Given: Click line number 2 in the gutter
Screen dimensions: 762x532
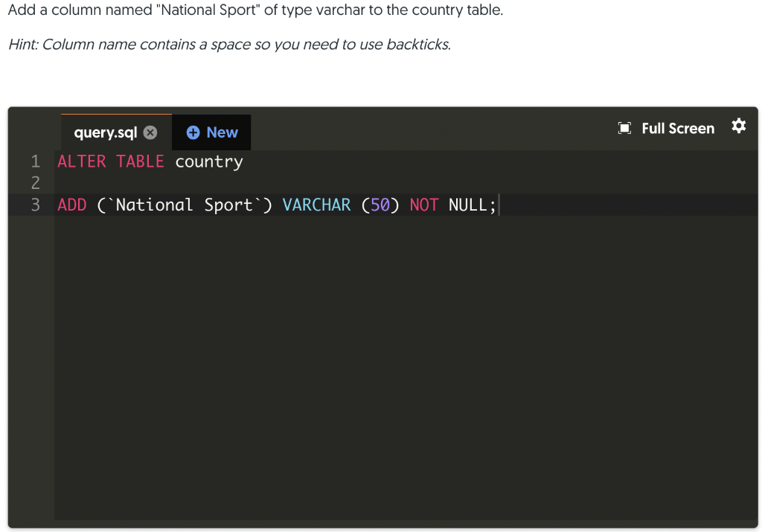Looking at the screenshot, I should pos(34,182).
